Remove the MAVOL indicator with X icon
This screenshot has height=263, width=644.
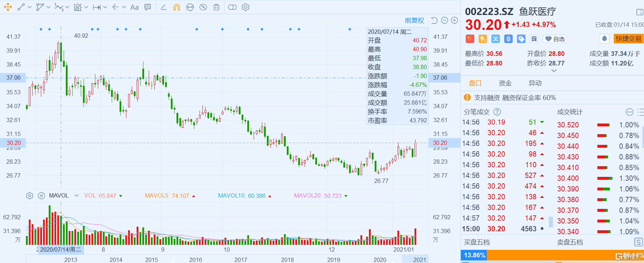(41, 196)
